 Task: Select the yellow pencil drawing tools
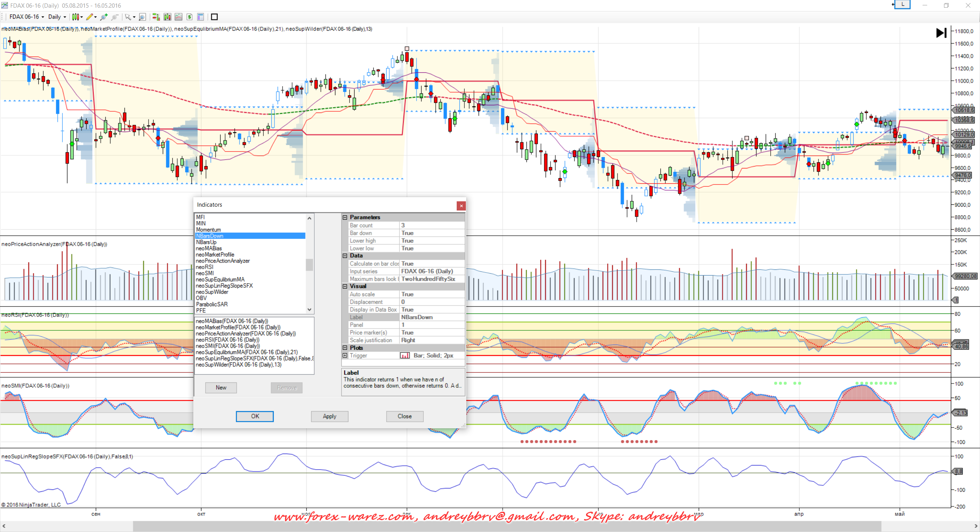click(90, 17)
